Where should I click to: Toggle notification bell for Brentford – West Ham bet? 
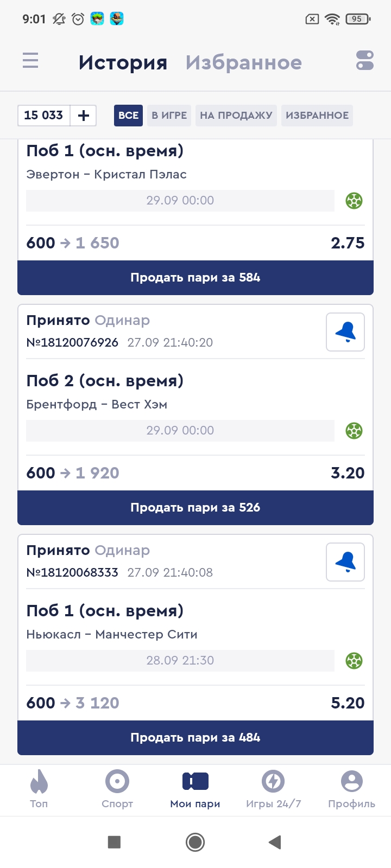[x=345, y=332]
